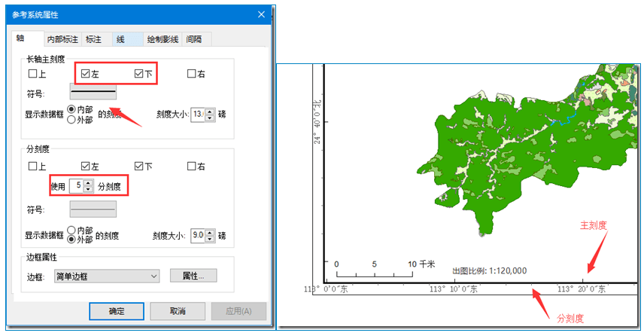This screenshot has width=644, height=333.
Task: Uncheck 左 checkbox under 长轴主刻度
Action: pyautogui.click(x=86, y=75)
